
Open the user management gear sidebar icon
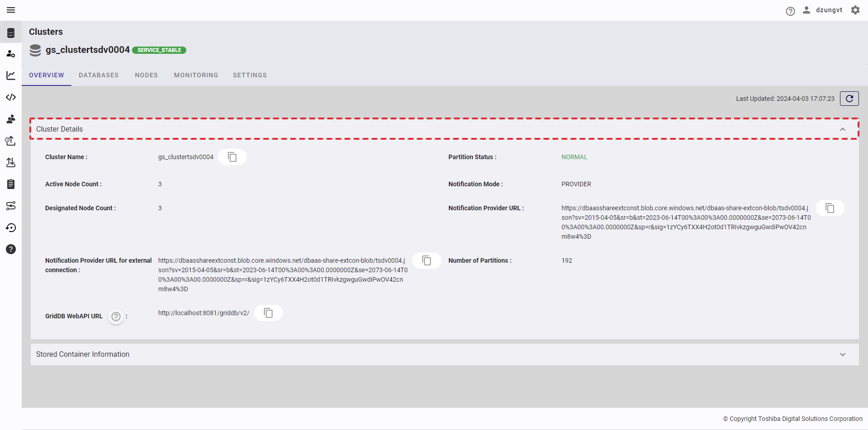tap(11, 54)
